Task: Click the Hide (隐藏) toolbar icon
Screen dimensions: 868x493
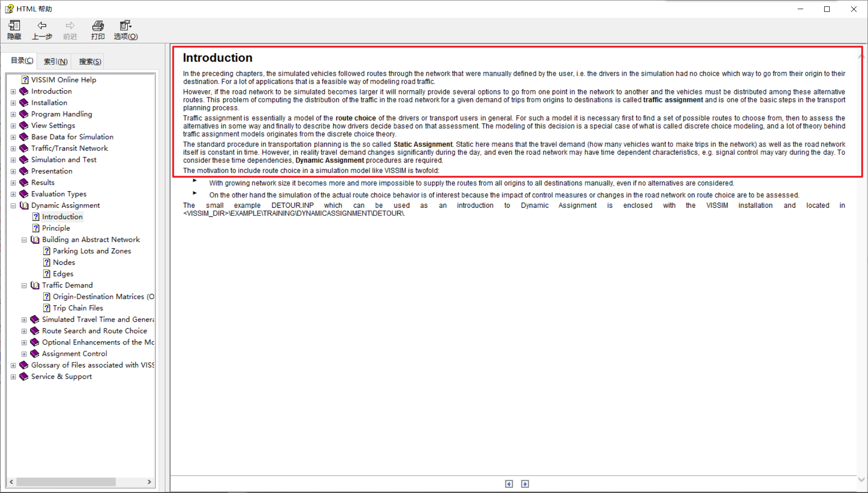Action: pyautogui.click(x=14, y=30)
